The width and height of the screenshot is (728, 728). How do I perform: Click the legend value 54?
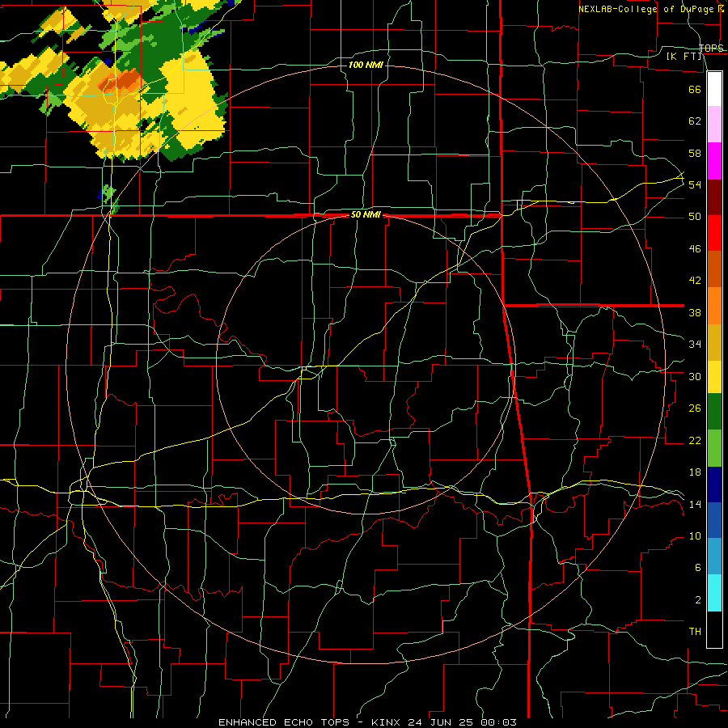click(x=695, y=184)
